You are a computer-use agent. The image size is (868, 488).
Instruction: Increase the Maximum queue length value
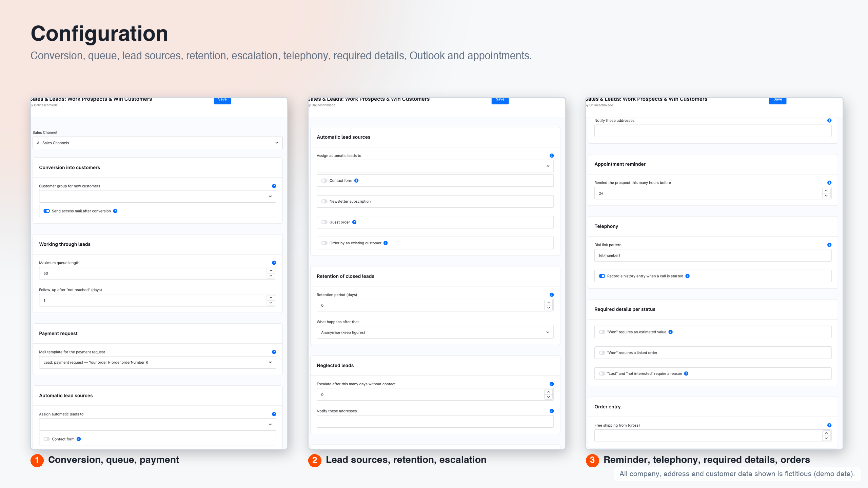pyautogui.click(x=271, y=271)
